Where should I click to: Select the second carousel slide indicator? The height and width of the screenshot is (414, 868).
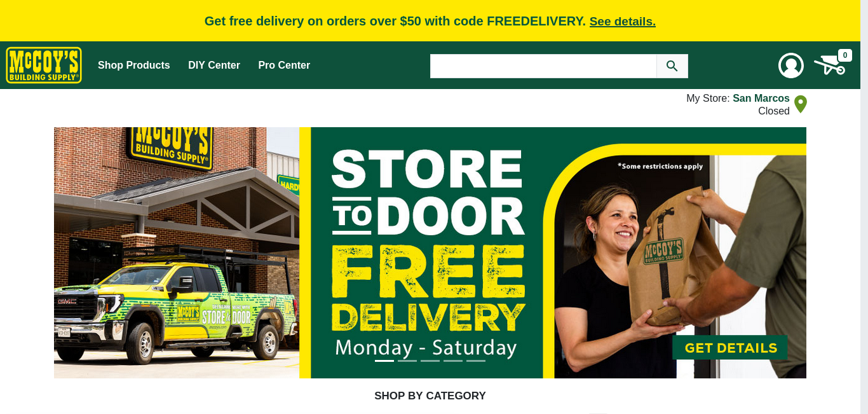[407, 361]
